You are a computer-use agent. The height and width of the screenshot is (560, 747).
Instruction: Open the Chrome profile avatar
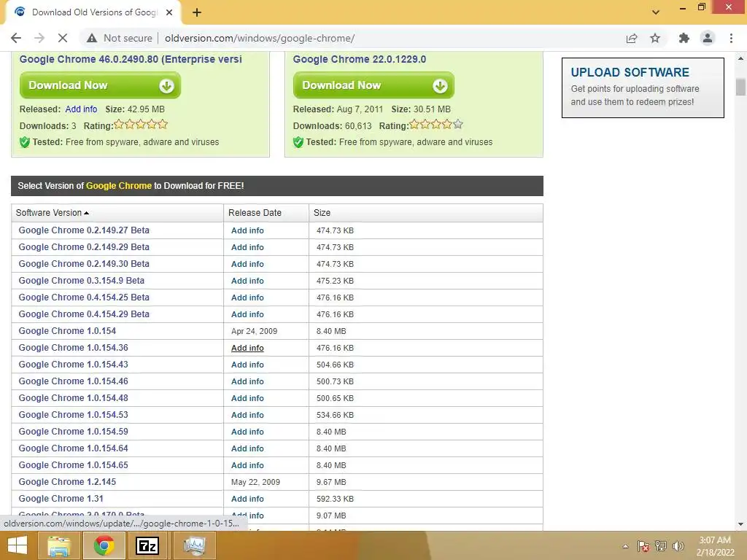click(708, 38)
